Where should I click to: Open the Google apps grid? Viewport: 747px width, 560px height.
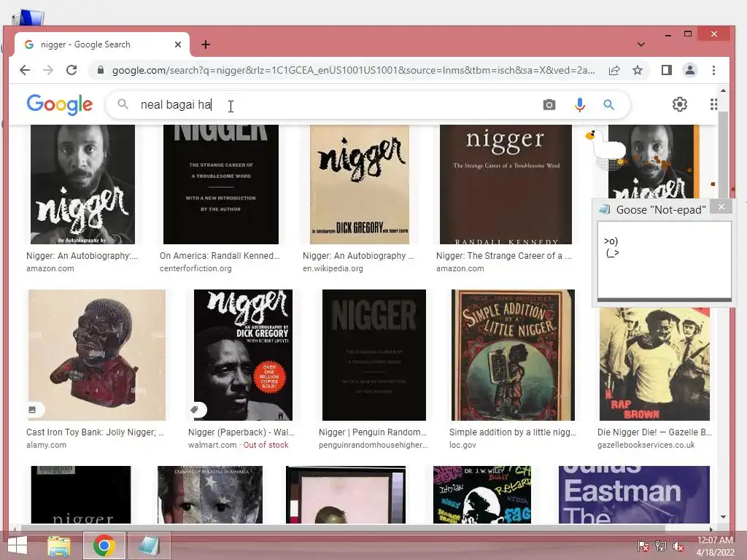[713, 104]
